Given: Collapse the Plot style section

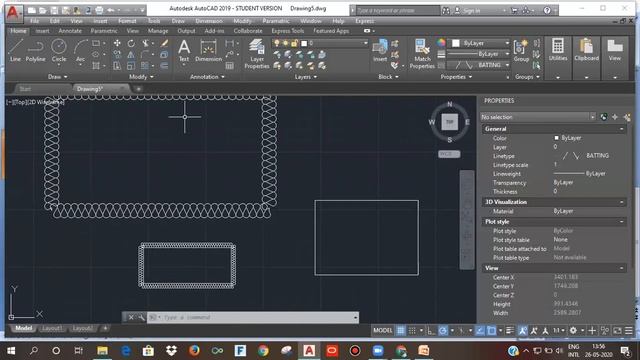Looking at the screenshot, I should tap(621, 222).
